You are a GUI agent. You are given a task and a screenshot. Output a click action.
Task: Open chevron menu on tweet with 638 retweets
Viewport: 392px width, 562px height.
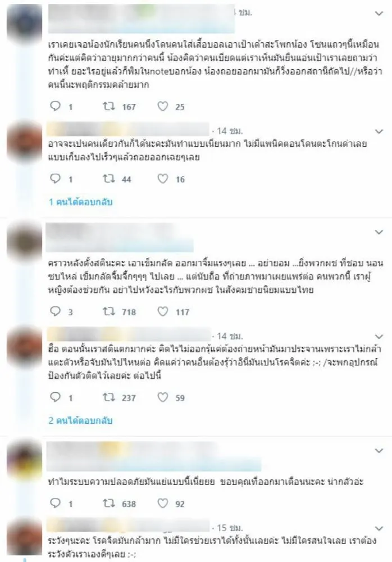pos(379,451)
